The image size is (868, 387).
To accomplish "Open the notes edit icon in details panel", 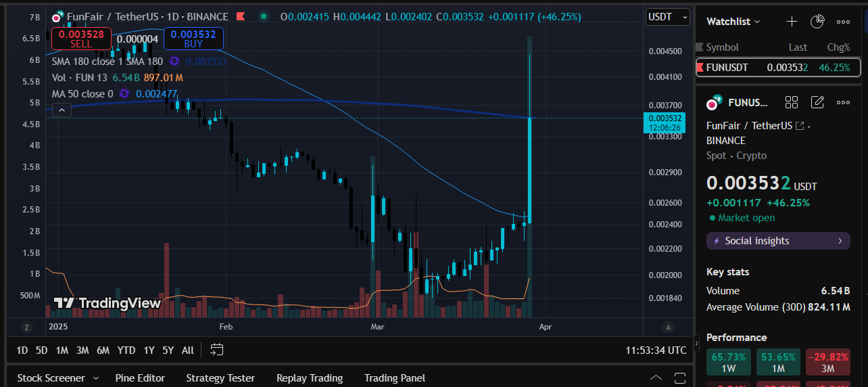I will coord(817,102).
